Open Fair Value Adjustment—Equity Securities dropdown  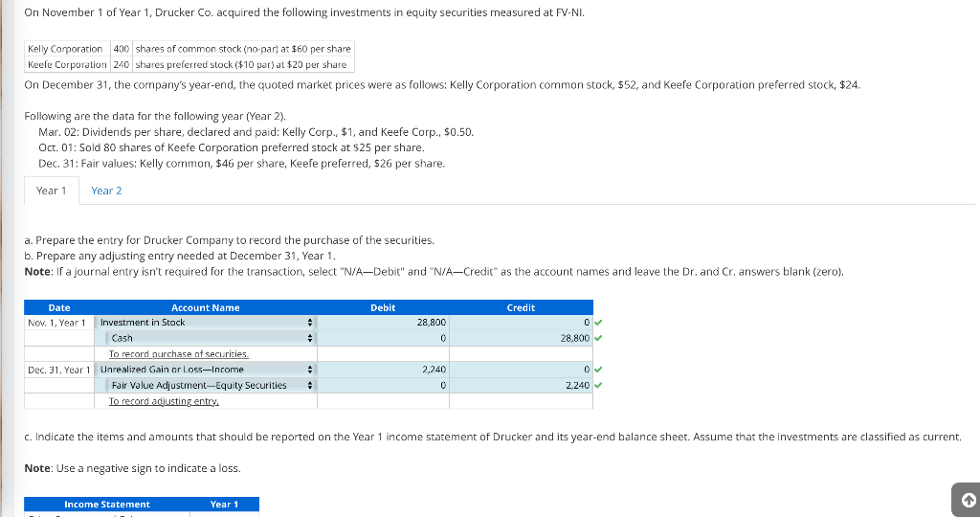pyautogui.click(x=211, y=385)
